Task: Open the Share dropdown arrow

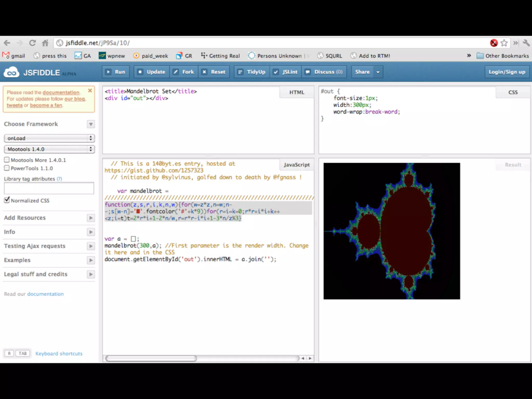Action: [378, 72]
